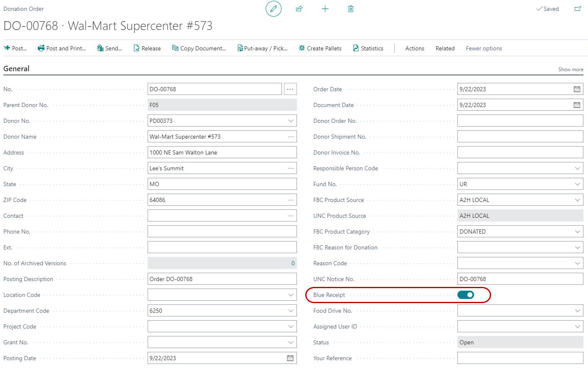The width and height of the screenshot is (588, 371).
Task: Open page in new window icon
Action: click(x=578, y=9)
